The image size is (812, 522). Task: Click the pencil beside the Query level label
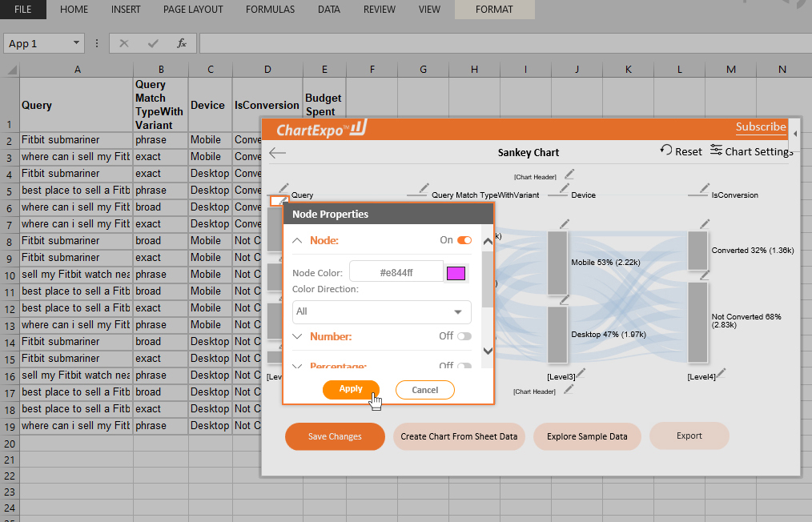(283, 187)
